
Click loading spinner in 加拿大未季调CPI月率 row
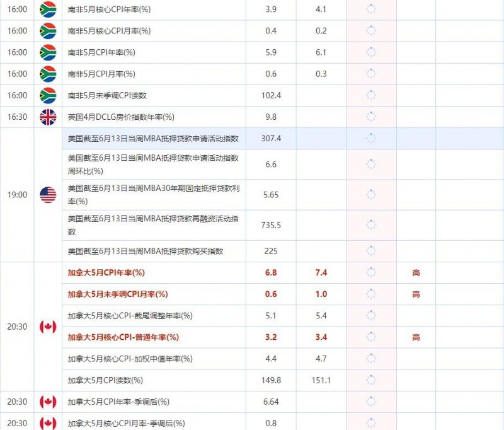(371, 294)
